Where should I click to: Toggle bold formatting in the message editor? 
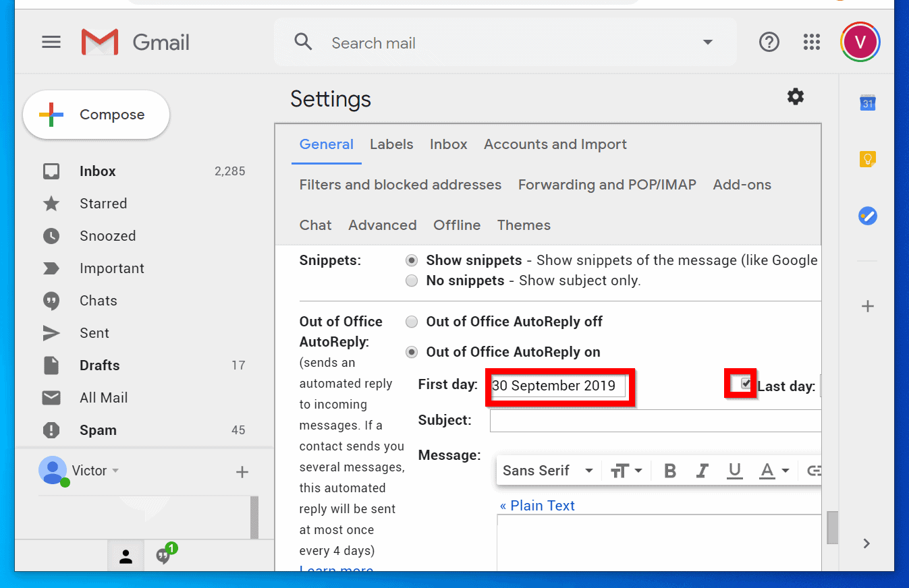click(669, 470)
